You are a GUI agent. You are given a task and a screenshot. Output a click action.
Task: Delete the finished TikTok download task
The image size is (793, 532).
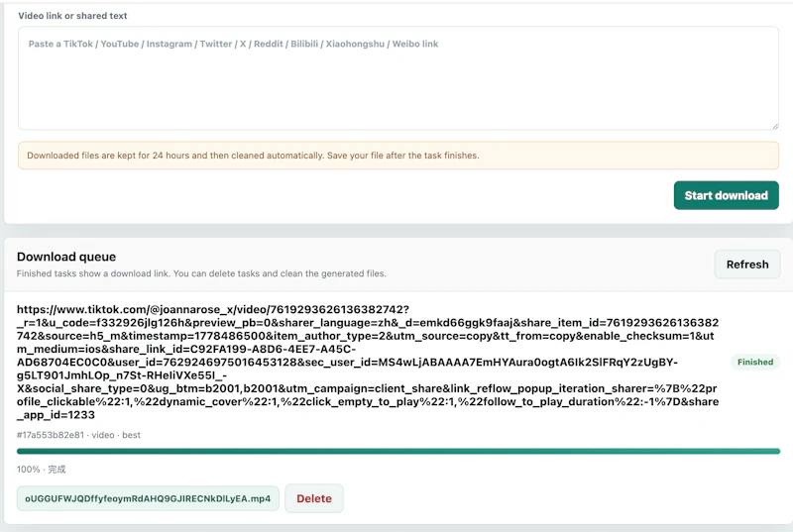(314, 498)
